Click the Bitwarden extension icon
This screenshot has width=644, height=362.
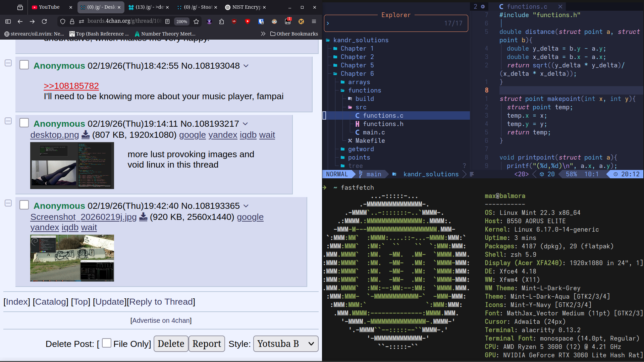point(261,21)
